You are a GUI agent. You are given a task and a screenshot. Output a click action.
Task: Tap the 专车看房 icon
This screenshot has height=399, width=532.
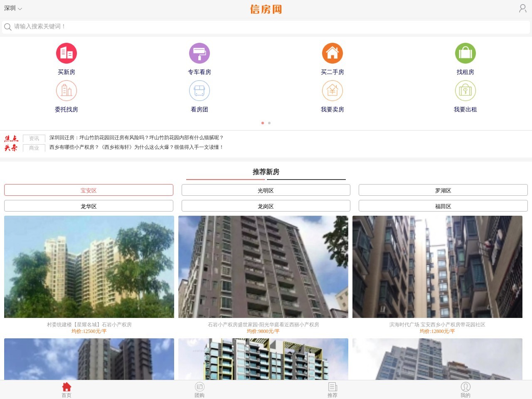coord(199,53)
